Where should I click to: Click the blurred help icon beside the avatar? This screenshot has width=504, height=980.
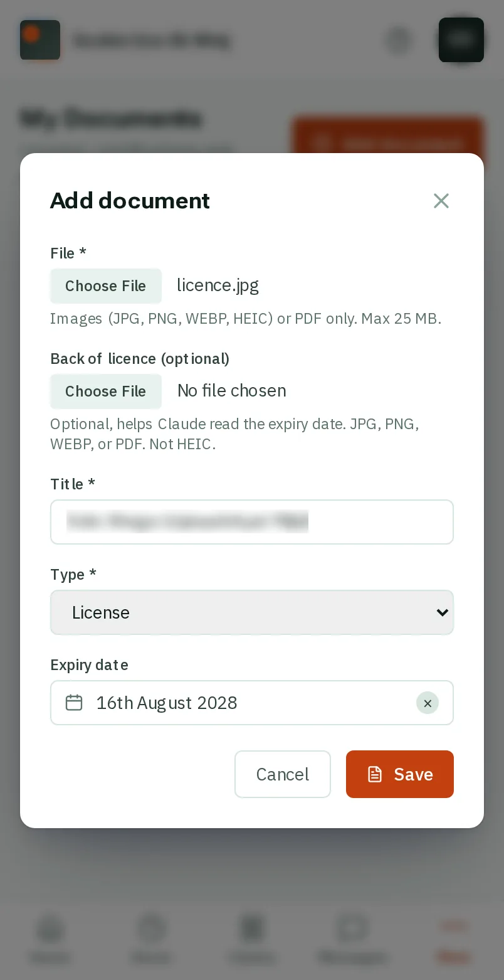(x=399, y=40)
